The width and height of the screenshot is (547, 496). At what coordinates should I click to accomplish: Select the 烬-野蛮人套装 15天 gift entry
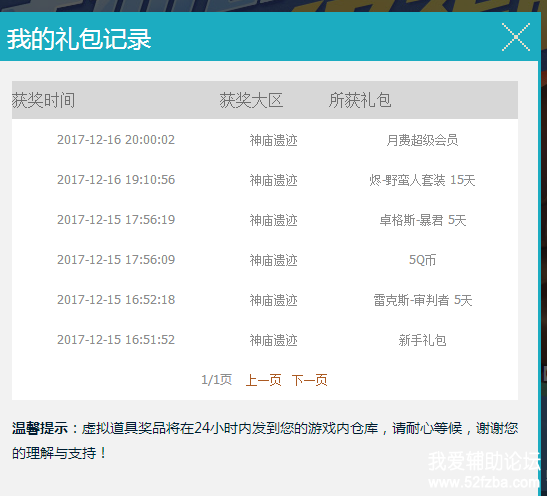pyautogui.click(x=422, y=180)
